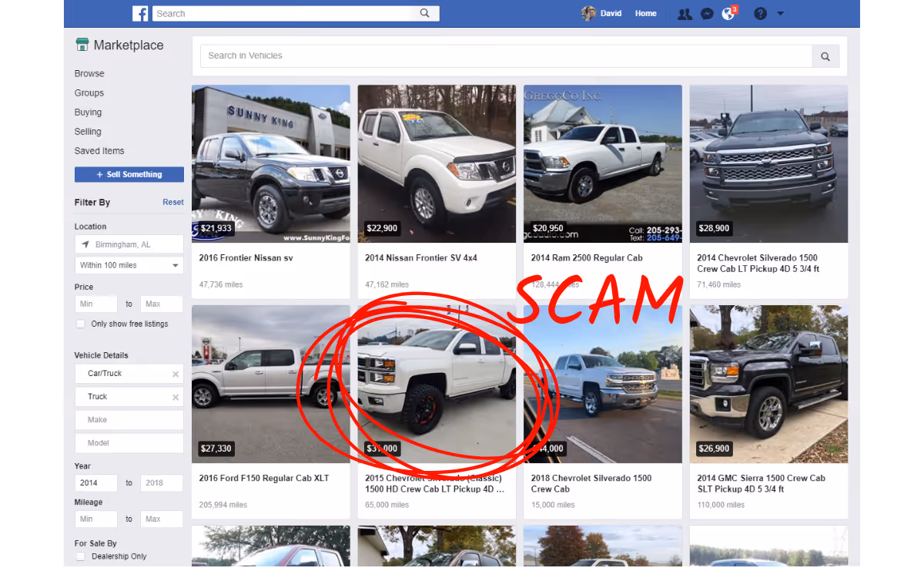Image resolution: width=924 pixels, height=578 pixels.
Task: Click the top bar search magnifier icon
Action: tap(425, 13)
